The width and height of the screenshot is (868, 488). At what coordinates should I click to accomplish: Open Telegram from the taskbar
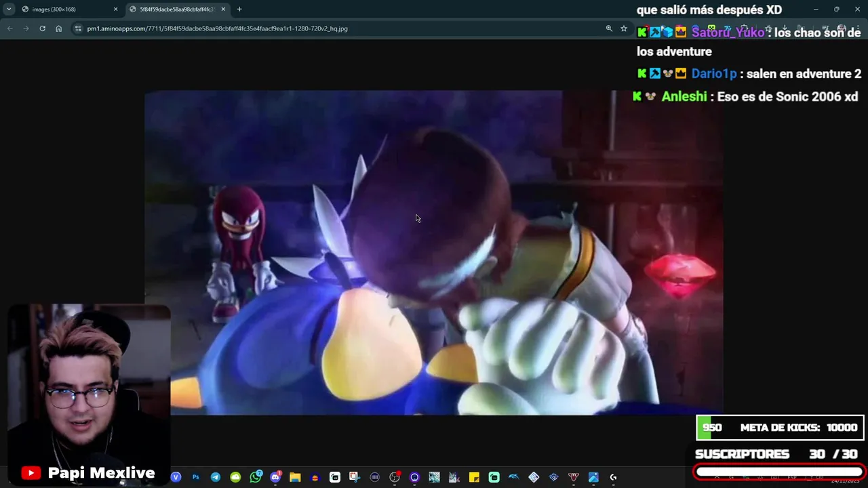click(x=216, y=477)
